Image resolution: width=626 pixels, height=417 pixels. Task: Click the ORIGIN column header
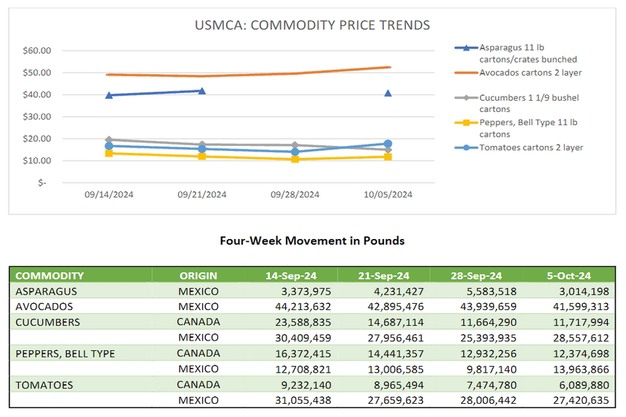tap(199, 276)
